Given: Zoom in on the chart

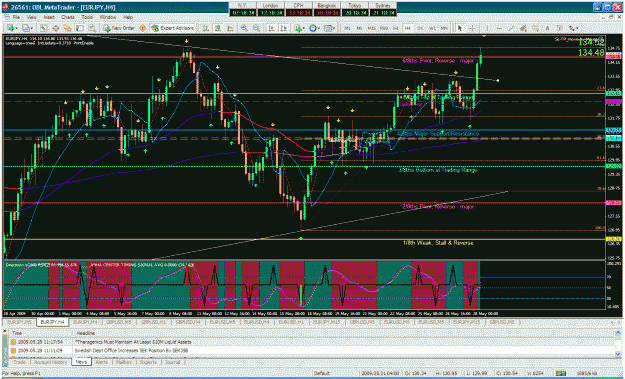Looking at the screenshot, I should point(244,28).
